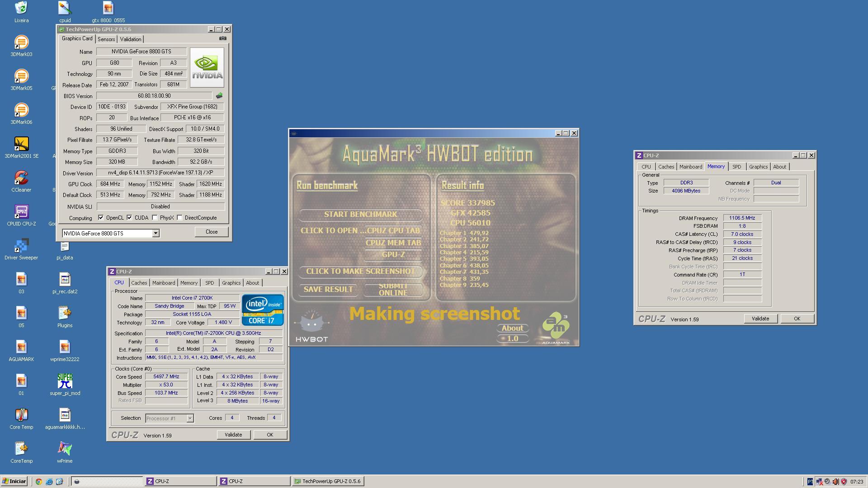Click CPUZ MEM TAB button in AquaMark
The image size is (868, 488).
click(x=393, y=243)
